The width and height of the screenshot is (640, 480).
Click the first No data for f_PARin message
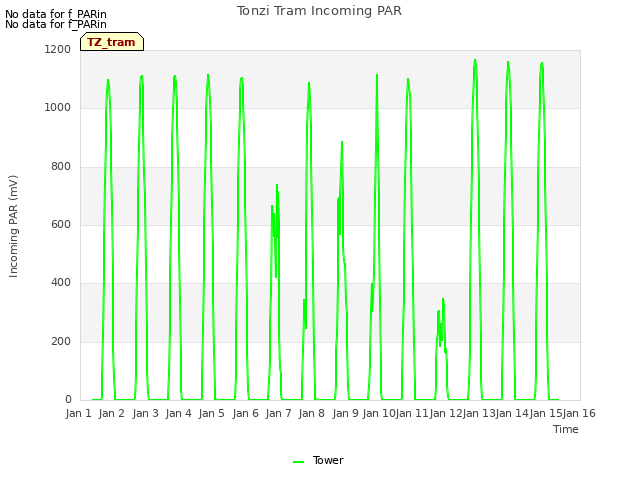click(x=56, y=14)
